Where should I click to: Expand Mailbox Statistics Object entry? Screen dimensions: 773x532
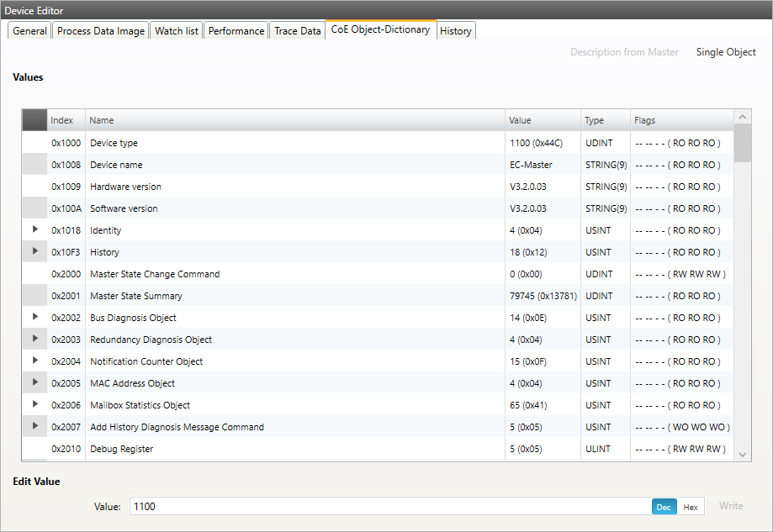coord(35,404)
